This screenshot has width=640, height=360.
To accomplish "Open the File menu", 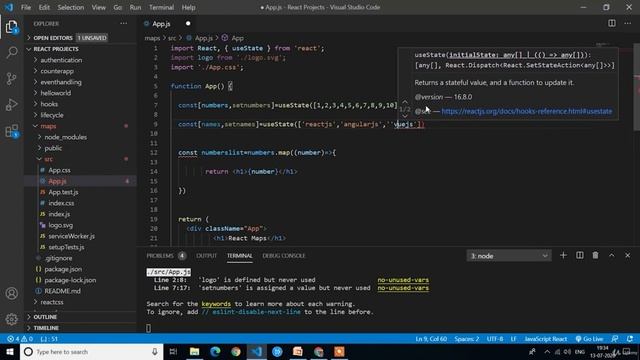I will click(x=26, y=7).
